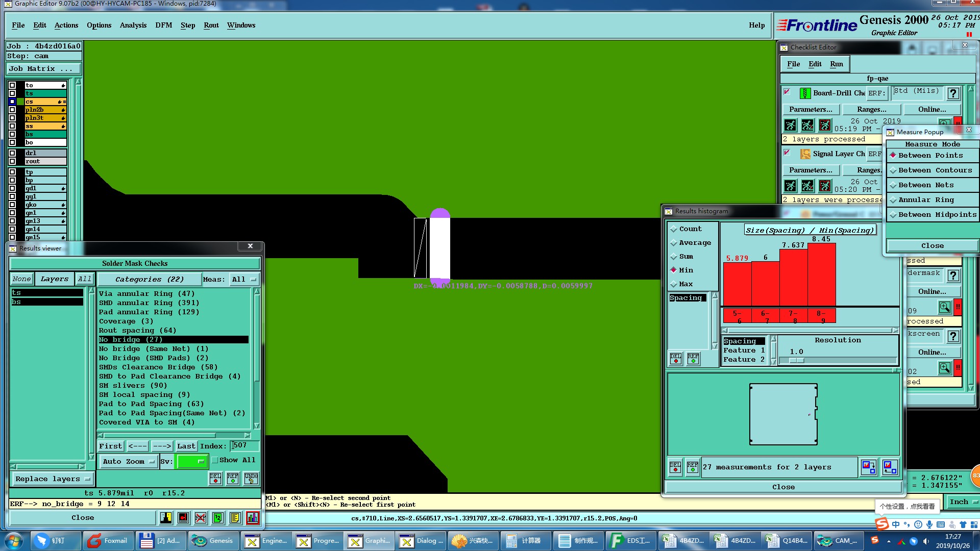Click the black and yellow faces icon
This screenshot has width=980, height=551.
166,518
